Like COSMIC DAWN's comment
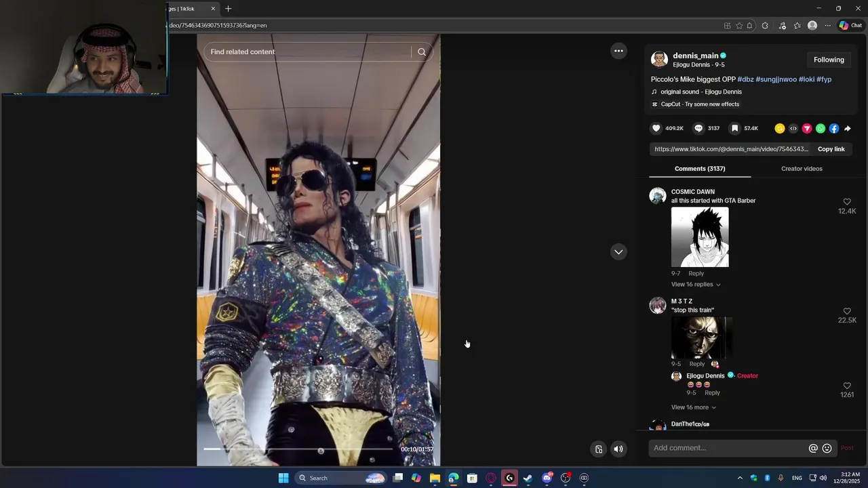 (x=847, y=202)
